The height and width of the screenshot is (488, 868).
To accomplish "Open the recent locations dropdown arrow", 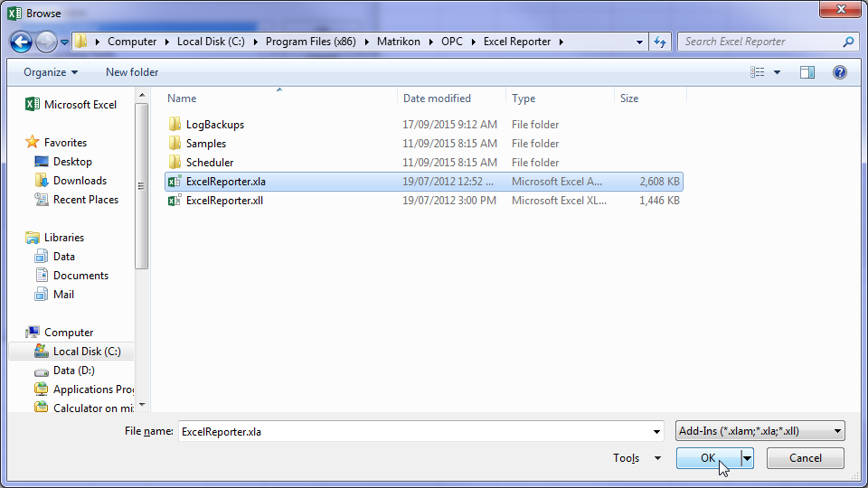I will (64, 42).
